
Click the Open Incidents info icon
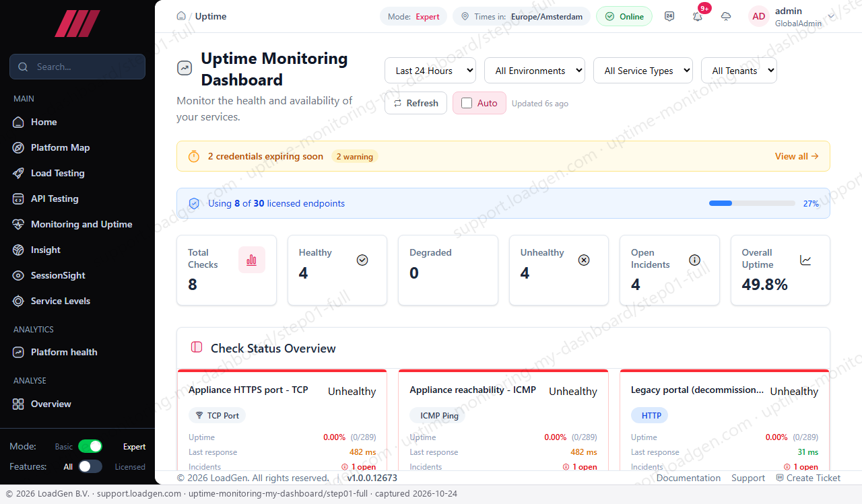click(695, 260)
